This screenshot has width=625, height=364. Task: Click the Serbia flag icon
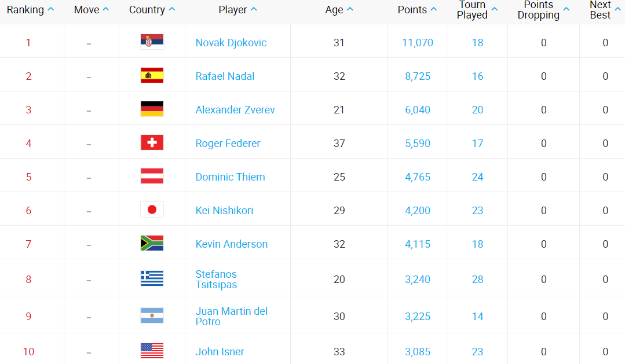coord(152,42)
